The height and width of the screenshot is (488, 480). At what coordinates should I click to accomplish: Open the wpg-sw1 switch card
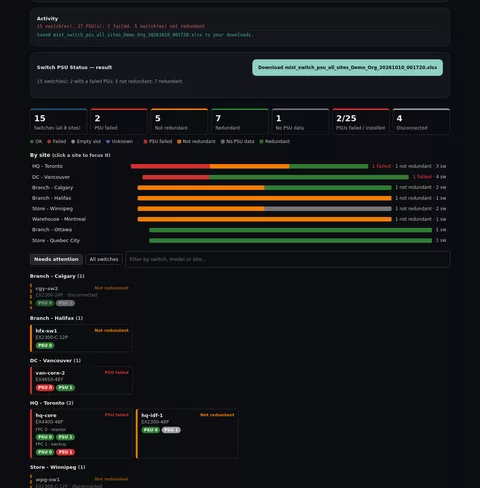pyautogui.click(x=81, y=481)
